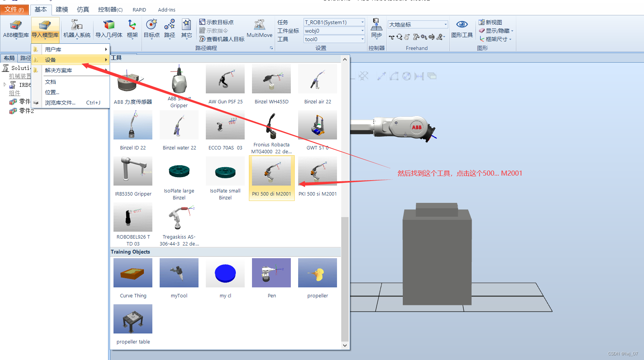The image size is (644, 360).
Task: Open the ABB模型库 library
Action: tap(16, 29)
